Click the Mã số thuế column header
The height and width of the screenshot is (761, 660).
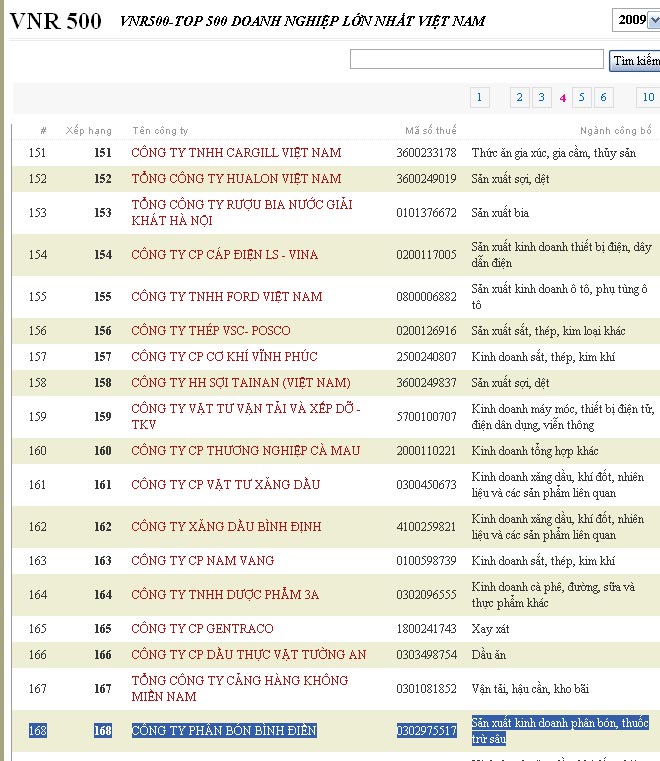click(430, 131)
